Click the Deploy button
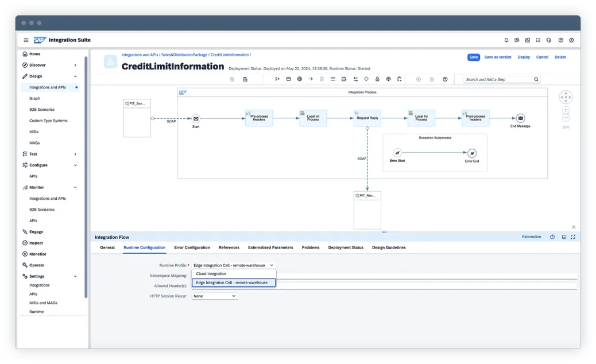Image resolution: width=596 pixels, height=364 pixels. point(523,57)
